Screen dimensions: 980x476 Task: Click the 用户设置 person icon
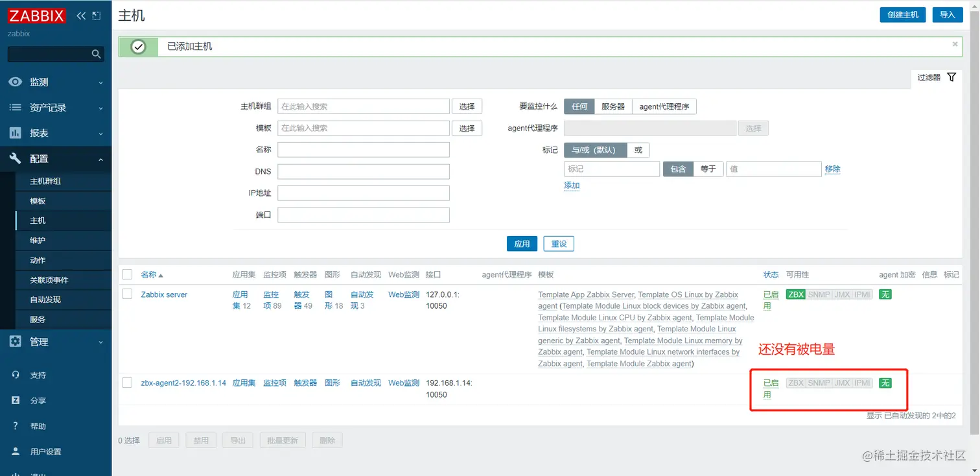16,451
